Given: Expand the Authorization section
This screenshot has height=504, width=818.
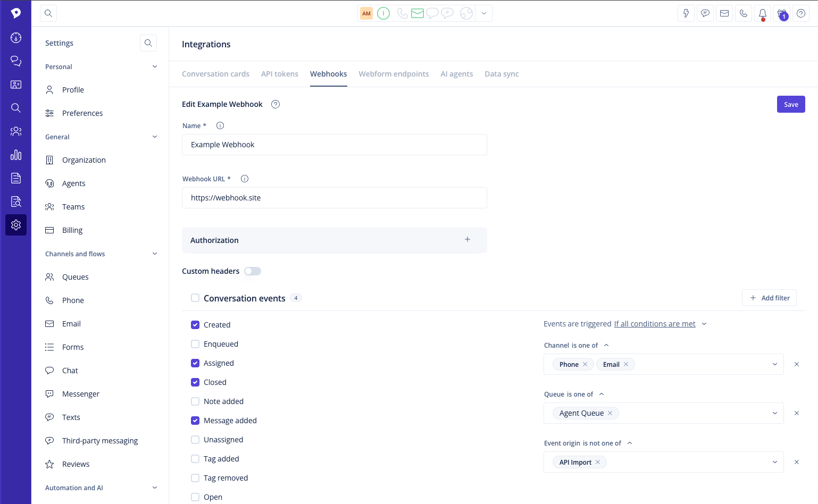Looking at the screenshot, I should pyautogui.click(x=467, y=240).
